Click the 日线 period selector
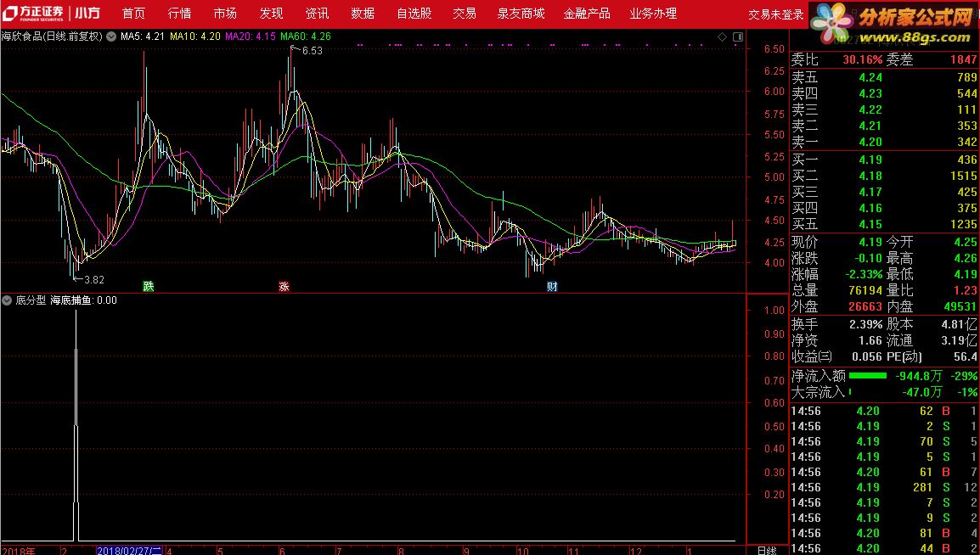The width and height of the screenshot is (980, 555). point(767,551)
